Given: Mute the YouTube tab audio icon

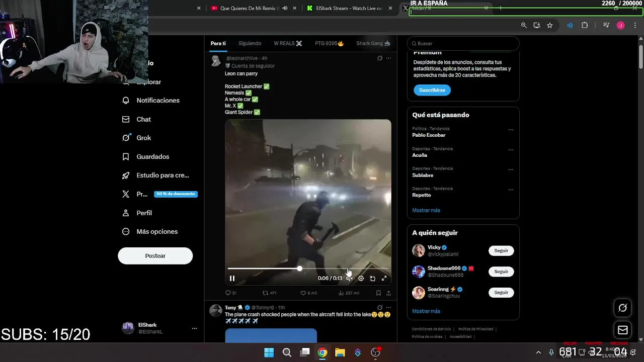Looking at the screenshot, I should coord(285,8).
